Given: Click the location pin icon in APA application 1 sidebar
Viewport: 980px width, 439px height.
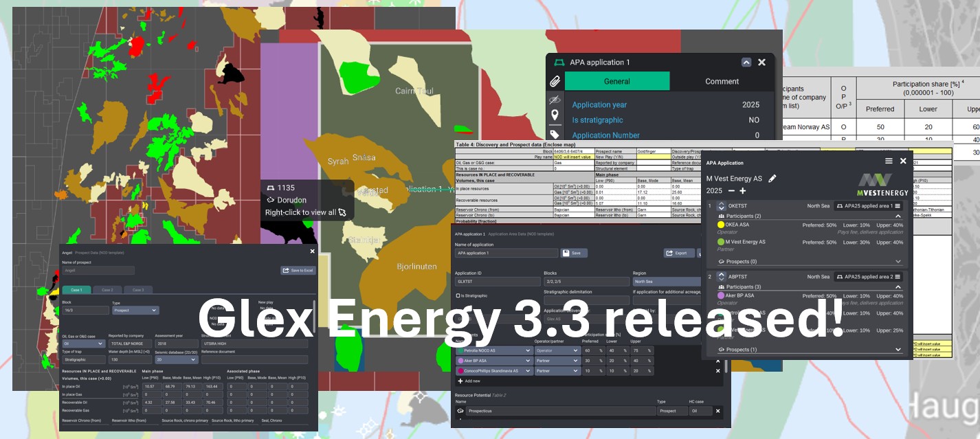Looking at the screenshot, I should click(555, 115).
